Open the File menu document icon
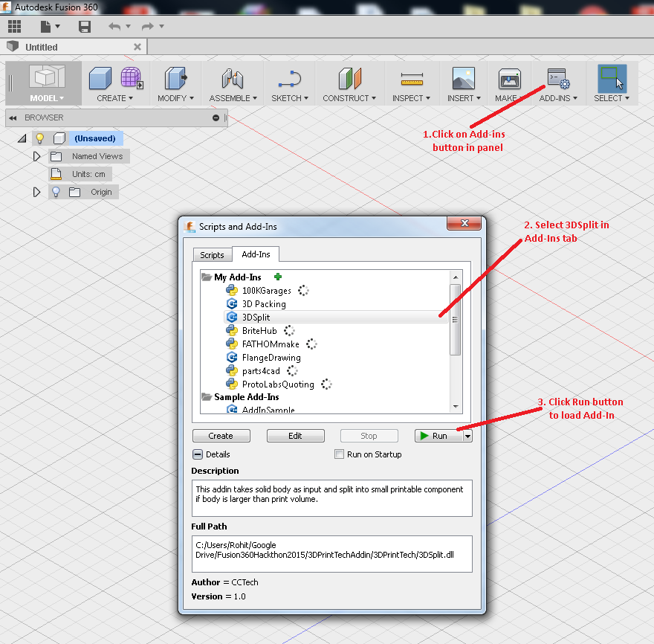The image size is (654, 644). click(45, 27)
